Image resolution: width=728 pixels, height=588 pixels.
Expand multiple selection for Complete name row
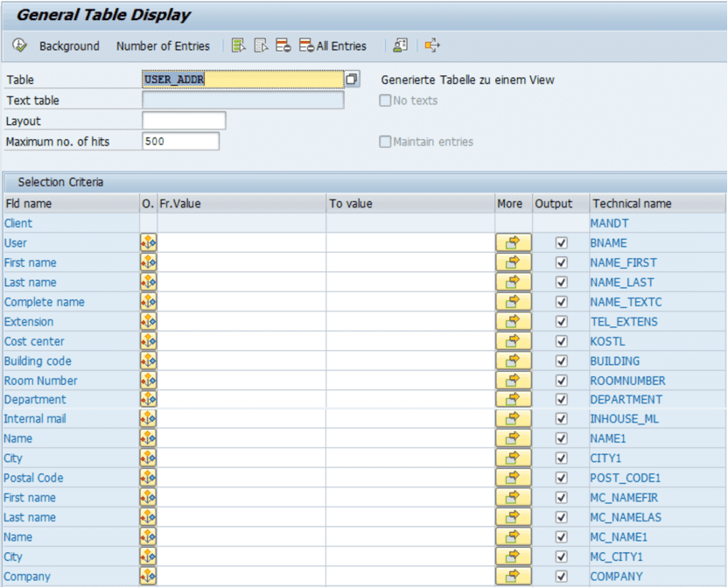coord(513,302)
